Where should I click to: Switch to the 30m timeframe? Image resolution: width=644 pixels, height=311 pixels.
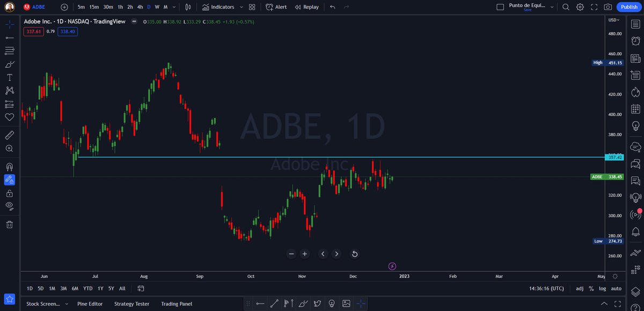click(x=108, y=7)
